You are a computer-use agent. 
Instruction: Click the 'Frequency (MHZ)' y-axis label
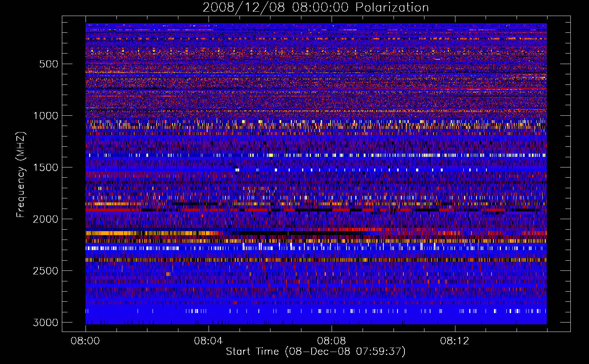(21, 175)
